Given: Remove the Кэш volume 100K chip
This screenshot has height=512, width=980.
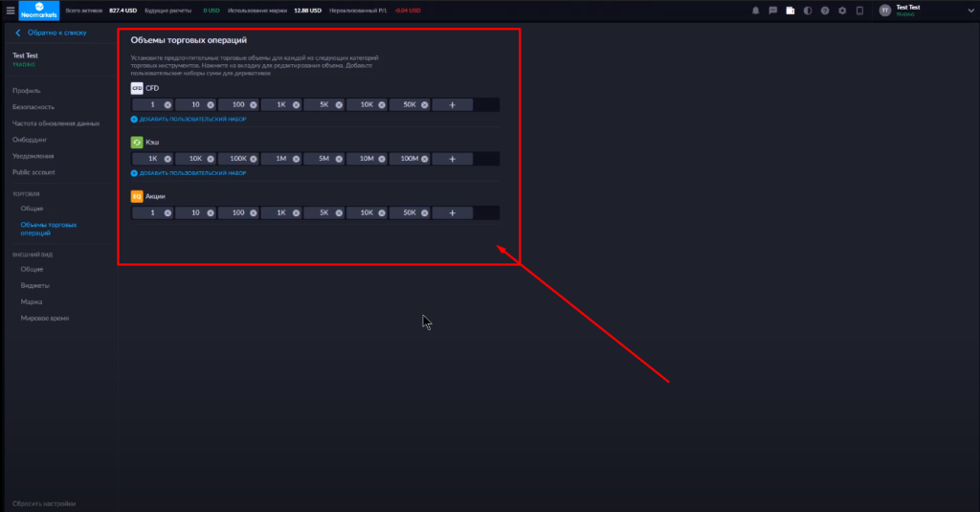Looking at the screenshot, I should (x=253, y=159).
